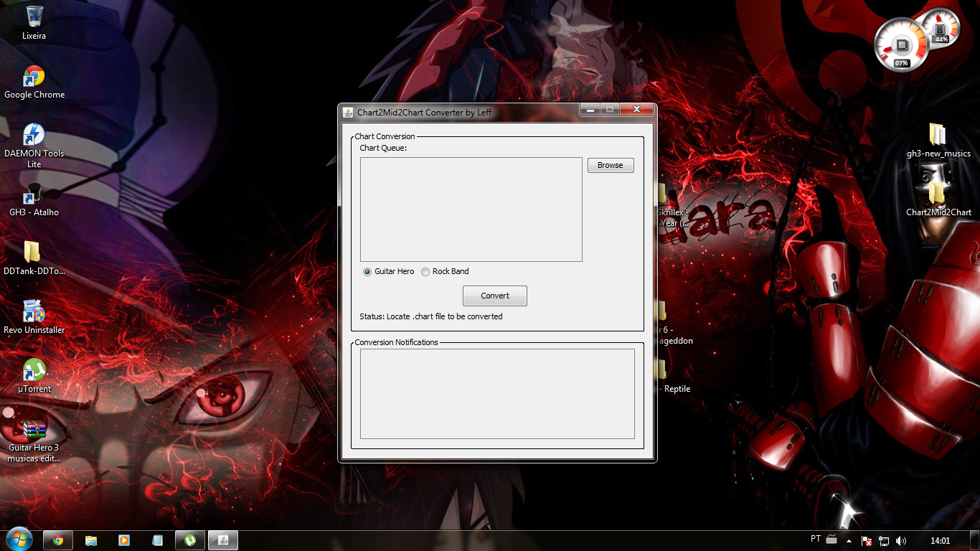Open the Action Center flag icon
This screenshot has width=980, height=551.
click(867, 541)
